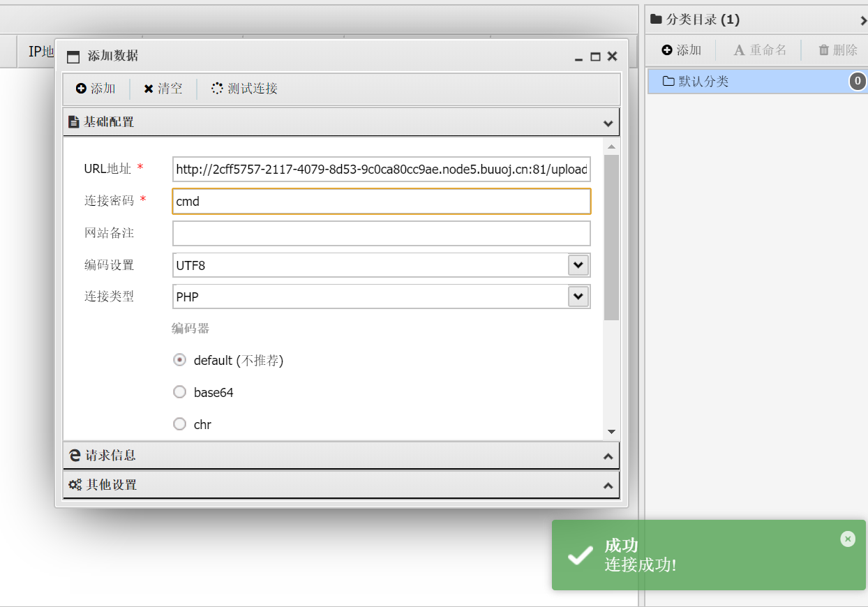The height and width of the screenshot is (607, 868).
Task: Expand the 其他设置 section
Action: [x=608, y=486]
